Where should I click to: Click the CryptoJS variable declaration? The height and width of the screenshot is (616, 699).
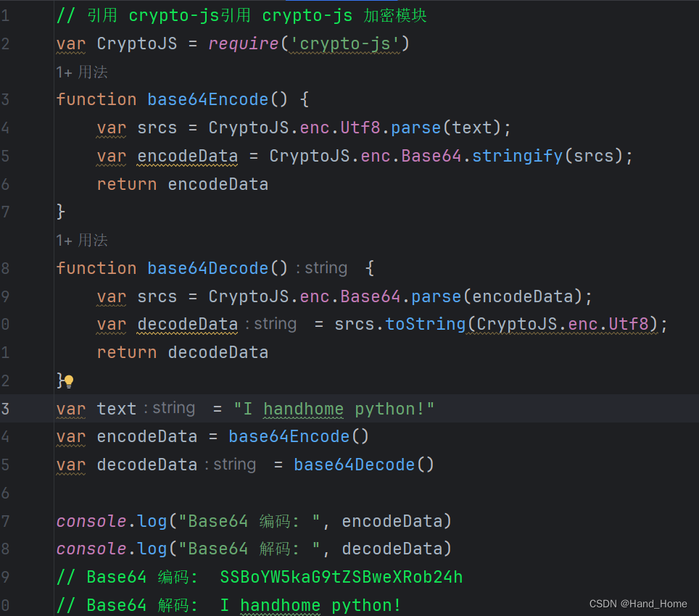point(136,43)
